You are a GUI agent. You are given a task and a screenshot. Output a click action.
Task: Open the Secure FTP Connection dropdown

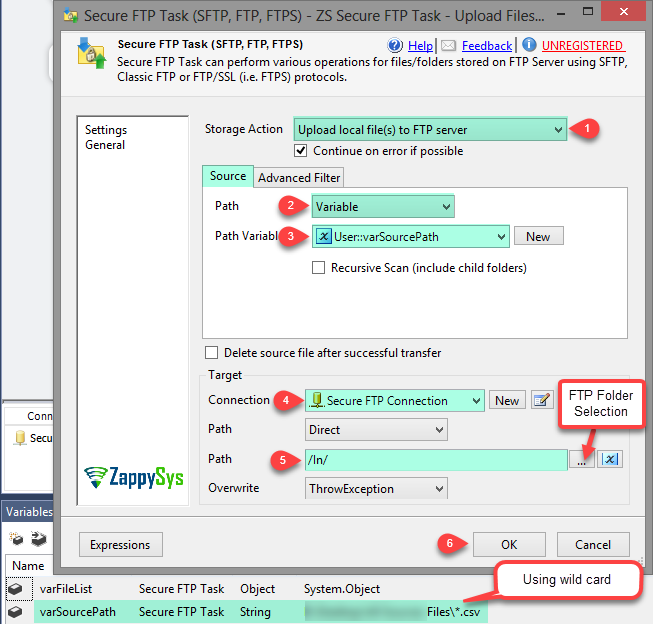pyautogui.click(x=395, y=400)
